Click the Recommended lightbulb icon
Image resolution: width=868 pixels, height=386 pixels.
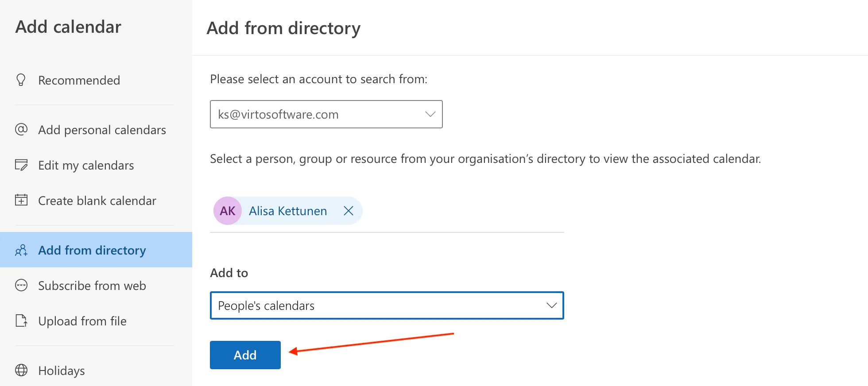click(21, 80)
